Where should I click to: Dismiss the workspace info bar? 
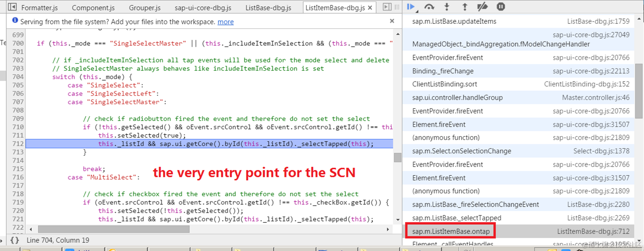coord(392,21)
